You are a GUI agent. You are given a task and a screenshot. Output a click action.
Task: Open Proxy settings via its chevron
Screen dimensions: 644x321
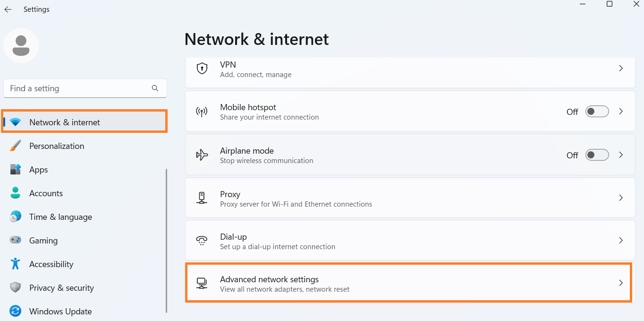coord(621,198)
